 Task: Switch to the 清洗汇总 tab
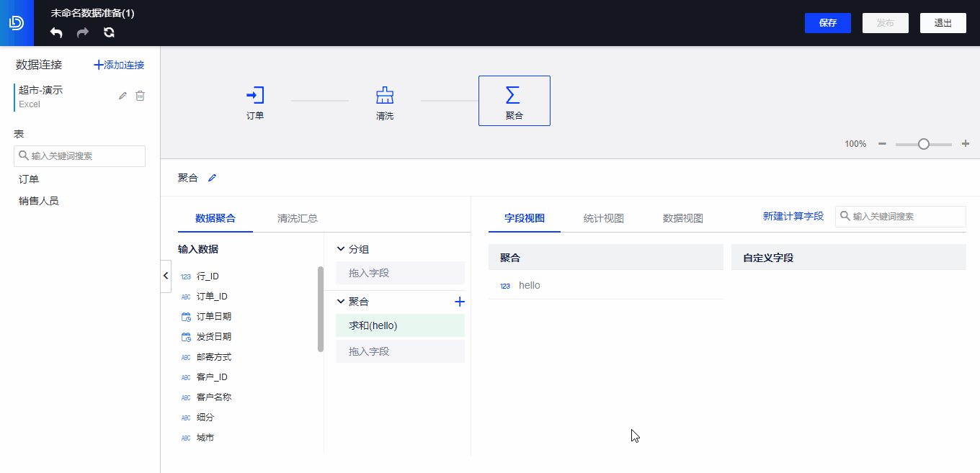pyautogui.click(x=297, y=217)
